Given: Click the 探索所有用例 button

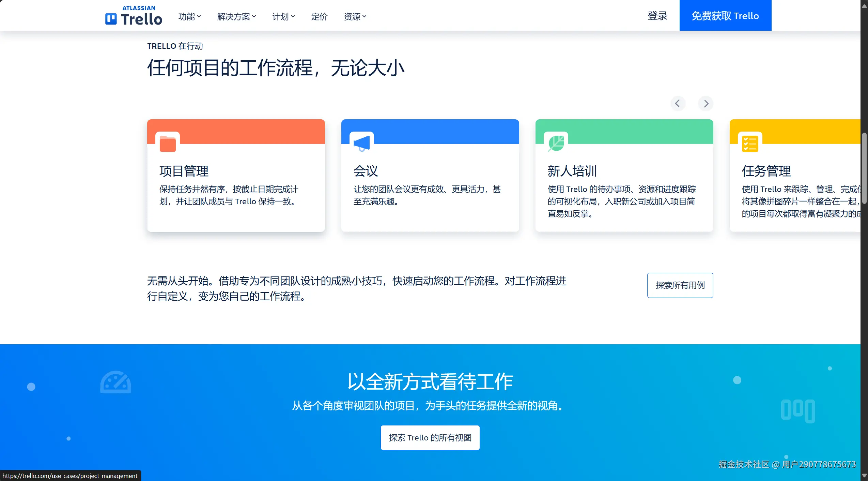Looking at the screenshot, I should click(680, 285).
